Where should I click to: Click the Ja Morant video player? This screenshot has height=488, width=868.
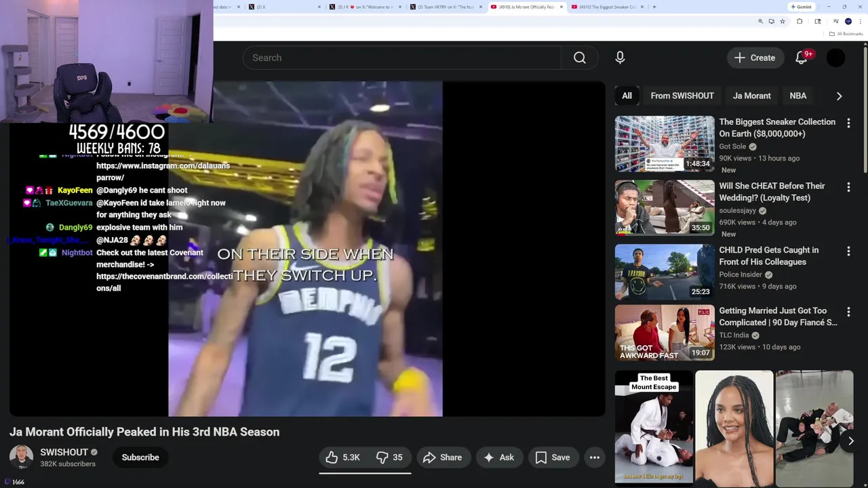(307, 249)
